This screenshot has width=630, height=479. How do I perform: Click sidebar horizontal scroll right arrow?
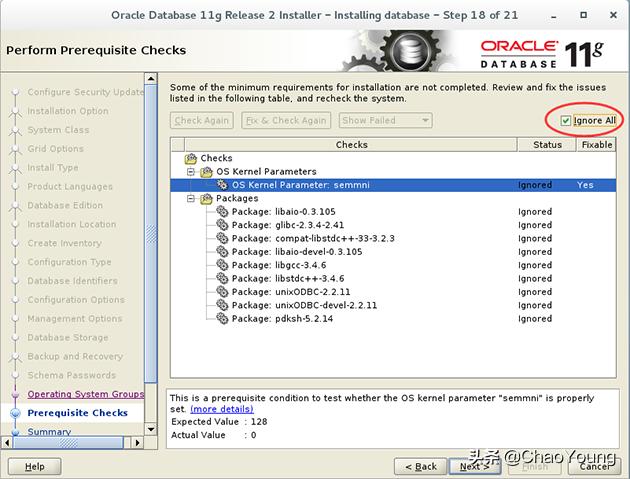tap(137, 442)
